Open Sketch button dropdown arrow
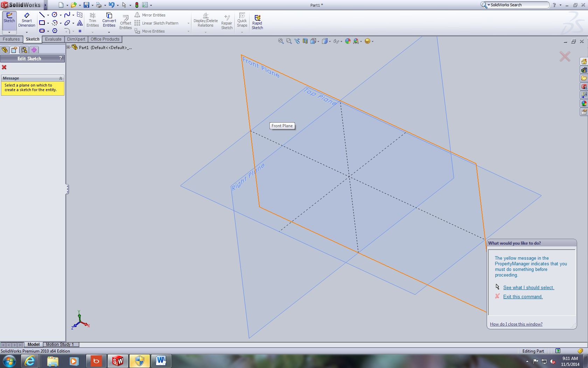Screen dimensions: 588x368 (9, 32)
